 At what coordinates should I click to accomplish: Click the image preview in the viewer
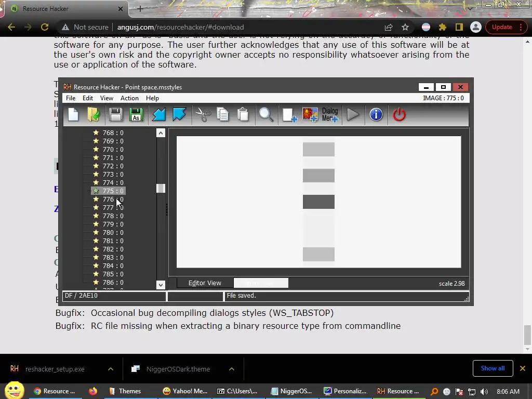pyautogui.click(x=318, y=202)
